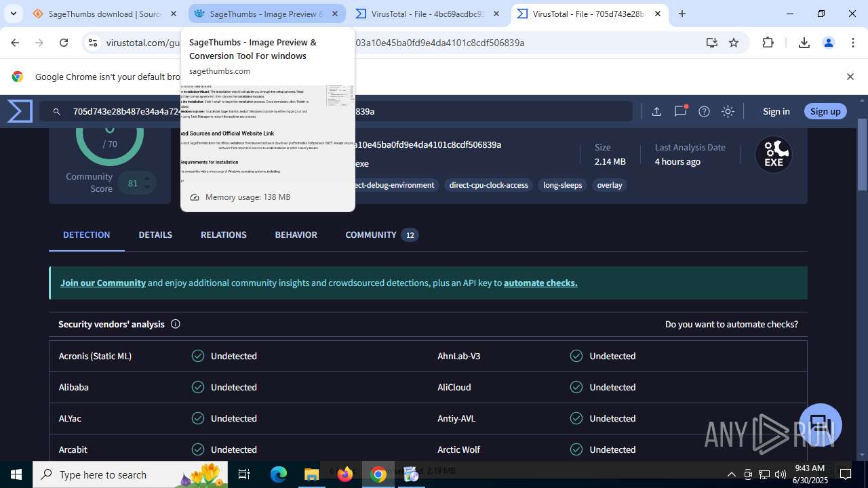868x488 pixels.
Task: Bookmark this page with star icon
Action: (x=734, y=43)
